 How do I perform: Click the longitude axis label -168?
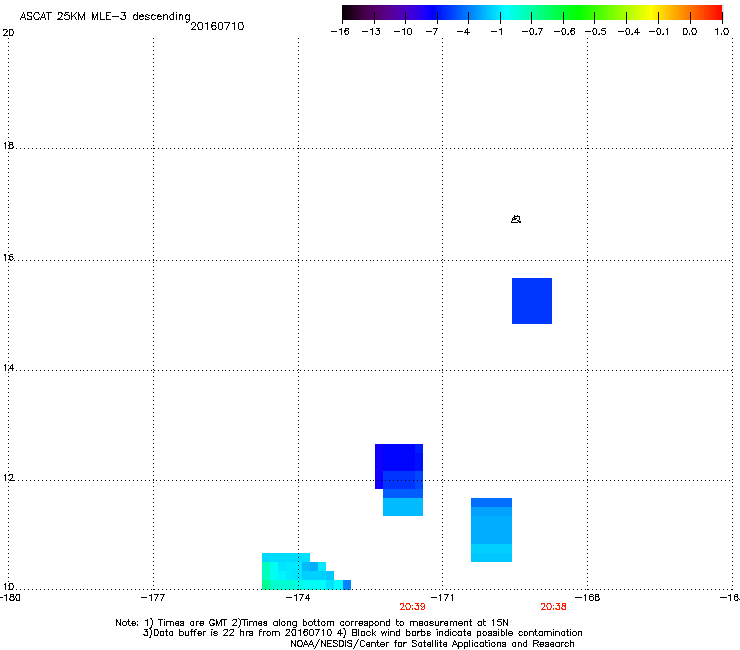point(588,598)
